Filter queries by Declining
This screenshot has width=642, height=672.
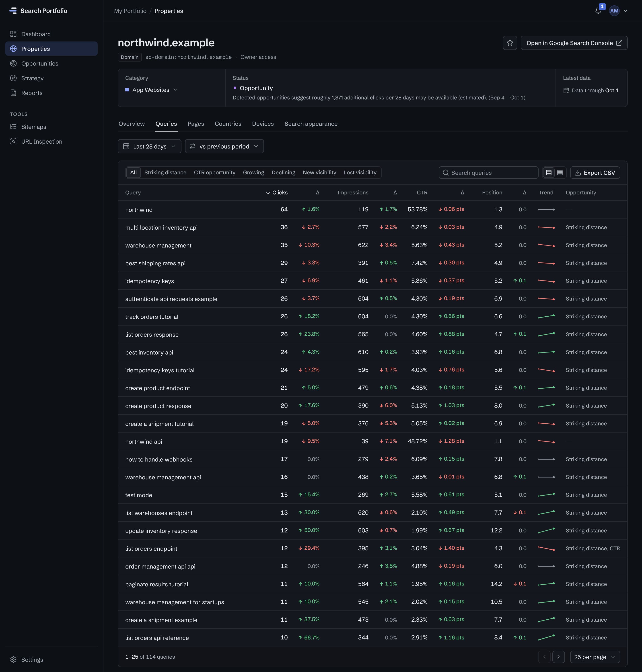pos(283,173)
